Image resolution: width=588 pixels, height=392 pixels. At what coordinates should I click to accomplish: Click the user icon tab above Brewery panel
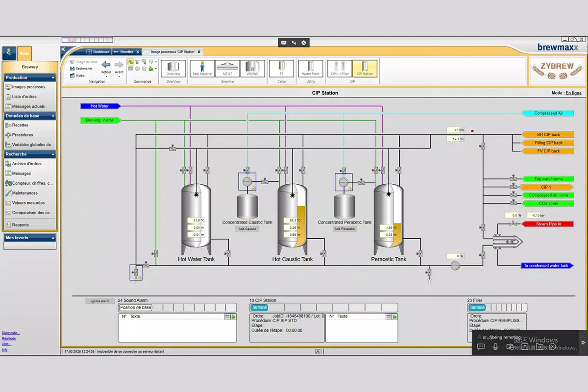point(9,53)
